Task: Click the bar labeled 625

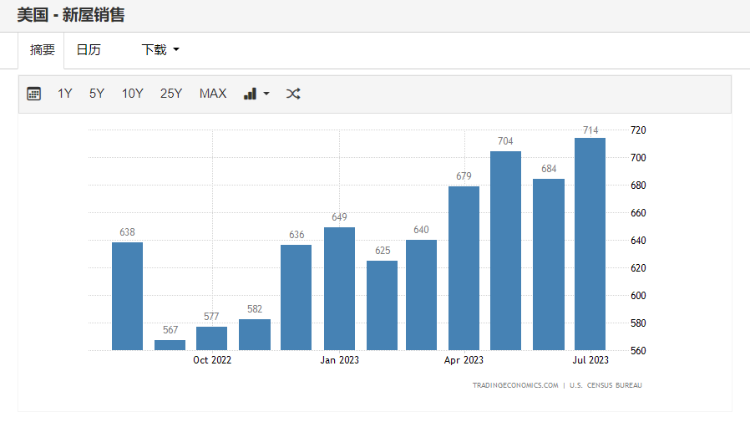Action: click(x=382, y=306)
